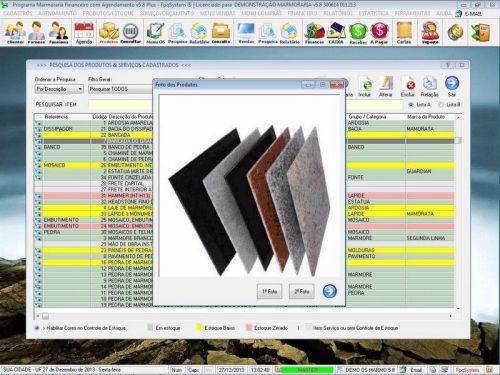Image resolution: width=500 pixels, height=375 pixels.
Task: Select the Lista B radio button
Action: tap(441, 105)
